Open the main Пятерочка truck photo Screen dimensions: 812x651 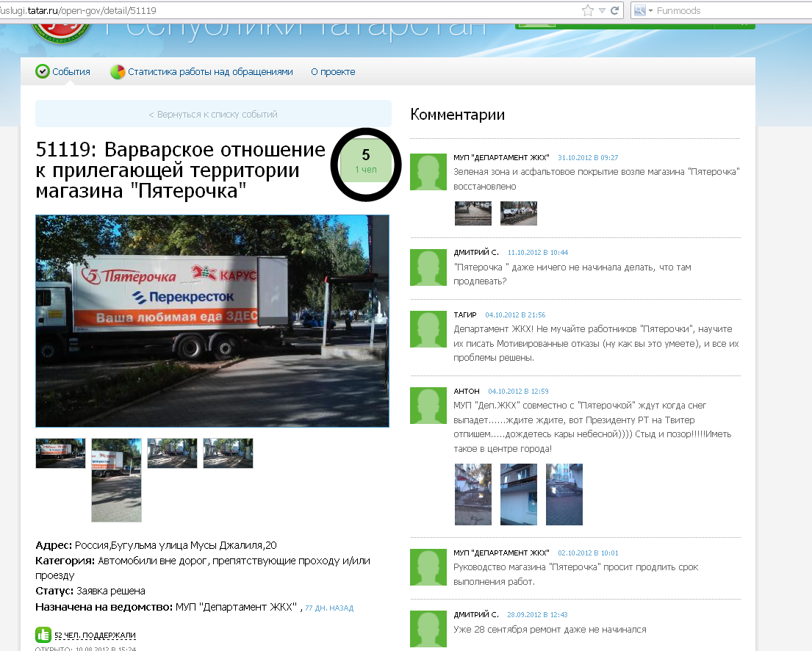click(x=212, y=321)
